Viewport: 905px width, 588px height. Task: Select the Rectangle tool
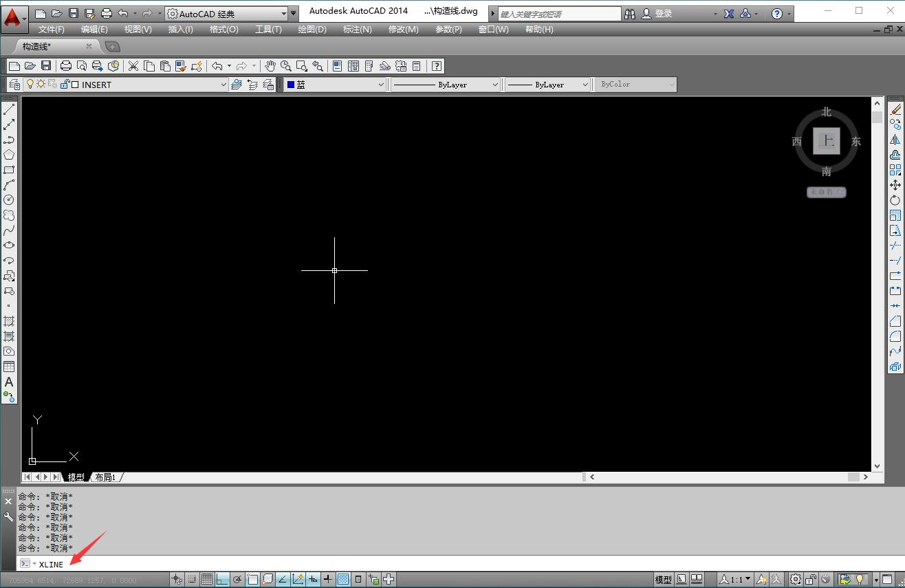pyautogui.click(x=9, y=169)
